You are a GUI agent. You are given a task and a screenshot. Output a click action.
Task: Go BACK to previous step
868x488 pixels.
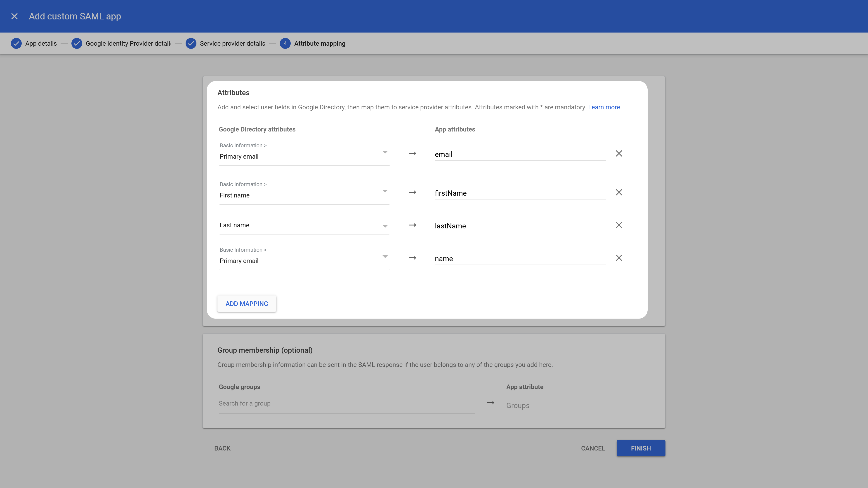pyautogui.click(x=222, y=448)
